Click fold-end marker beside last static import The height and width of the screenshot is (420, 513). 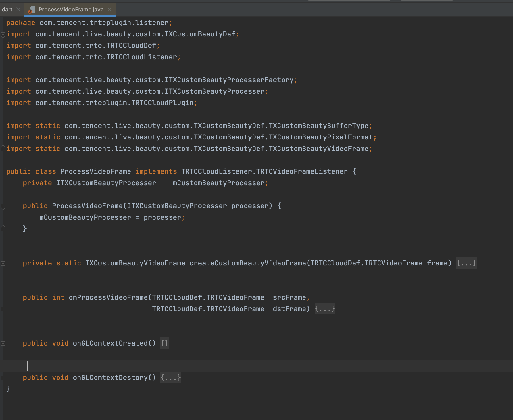tap(3, 149)
